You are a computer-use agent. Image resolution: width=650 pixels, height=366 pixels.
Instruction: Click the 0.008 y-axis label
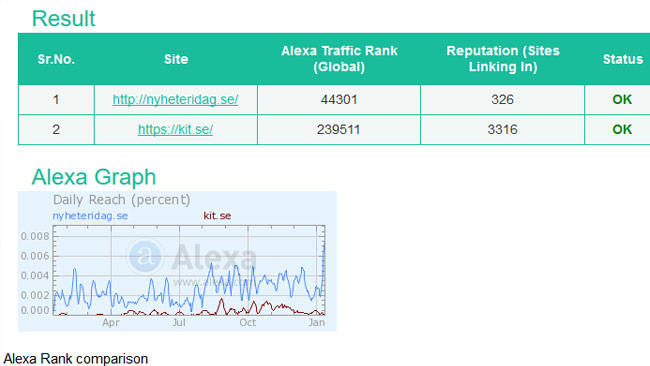pyautogui.click(x=35, y=236)
